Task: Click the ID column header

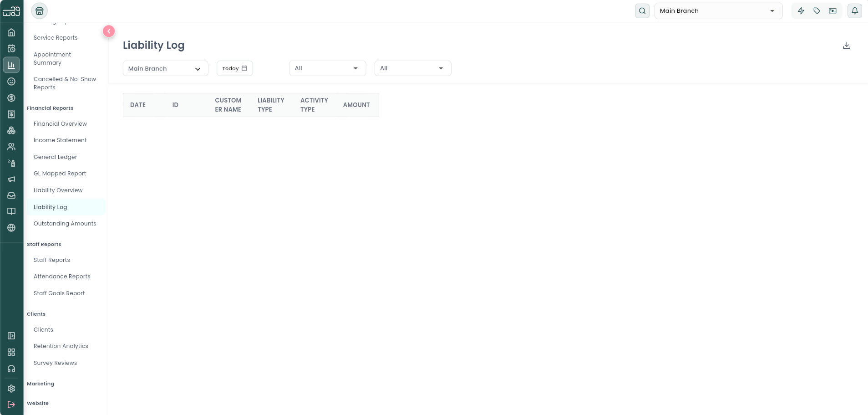Action: [x=175, y=105]
